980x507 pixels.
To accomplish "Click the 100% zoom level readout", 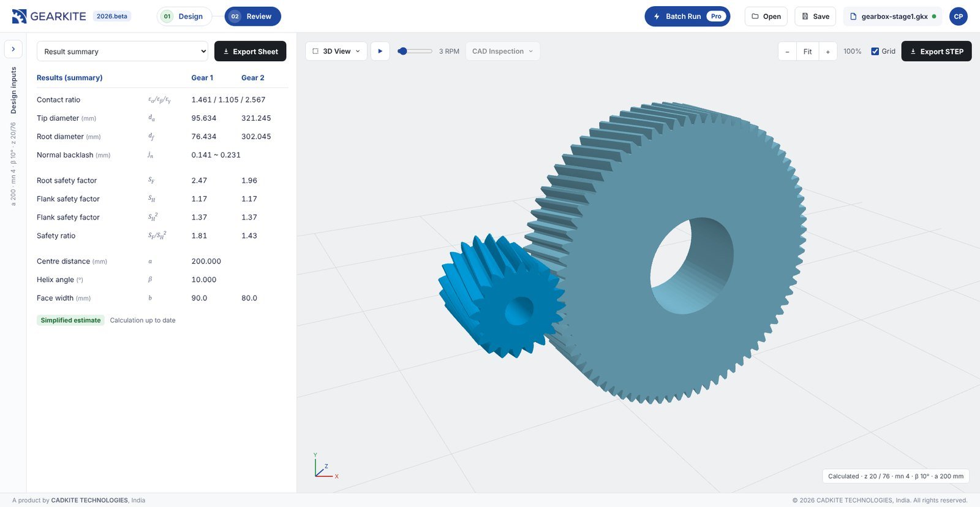I will [853, 51].
